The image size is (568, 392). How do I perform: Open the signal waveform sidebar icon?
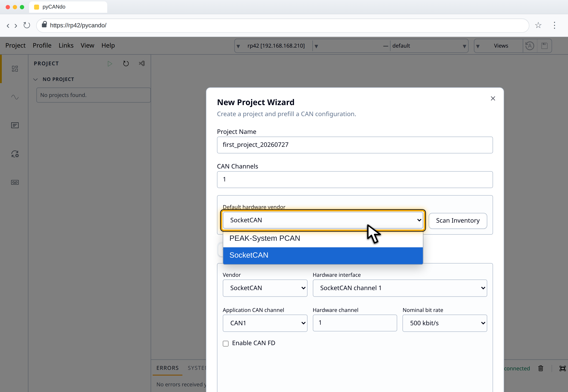pyautogui.click(x=15, y=97)
